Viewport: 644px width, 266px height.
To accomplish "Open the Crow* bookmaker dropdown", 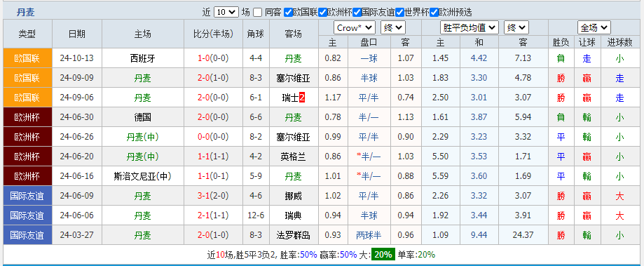I will coord(355,27).
